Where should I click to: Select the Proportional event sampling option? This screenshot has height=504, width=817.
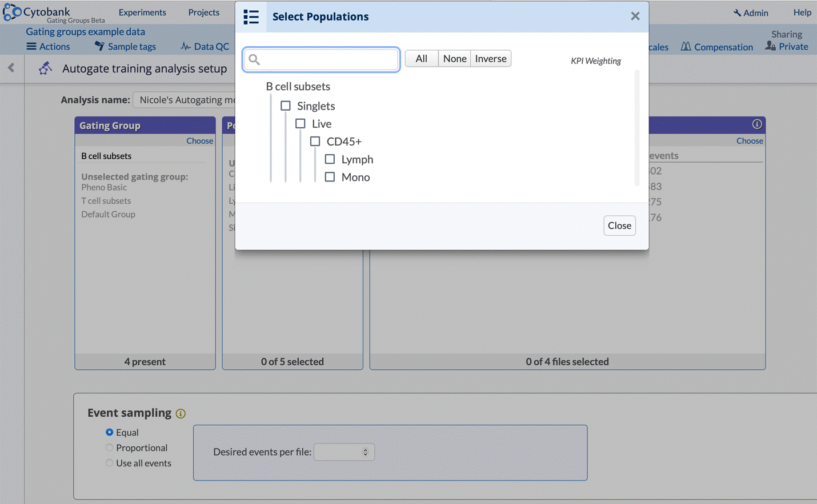[x=109, y=448]
